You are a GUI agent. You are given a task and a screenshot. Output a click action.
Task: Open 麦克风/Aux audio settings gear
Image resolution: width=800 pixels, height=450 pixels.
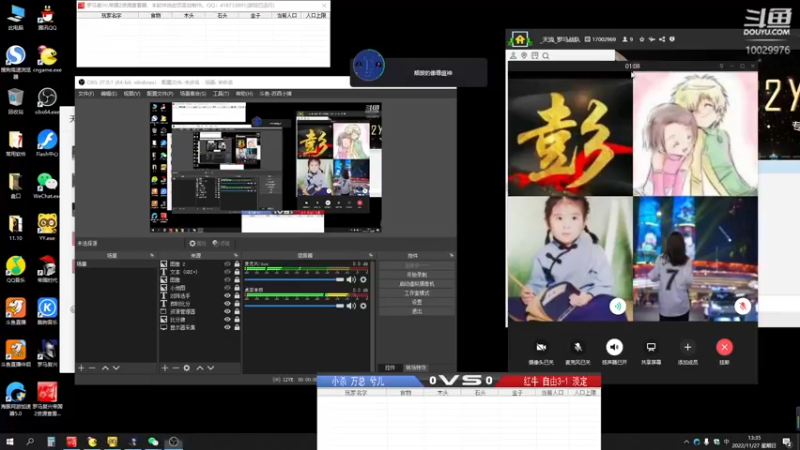[x=363, y=280]
